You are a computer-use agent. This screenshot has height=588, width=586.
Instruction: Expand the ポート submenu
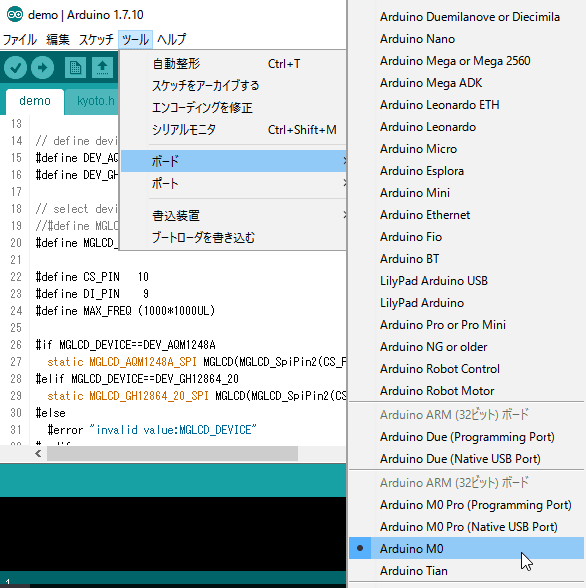(x=233, y=184)
